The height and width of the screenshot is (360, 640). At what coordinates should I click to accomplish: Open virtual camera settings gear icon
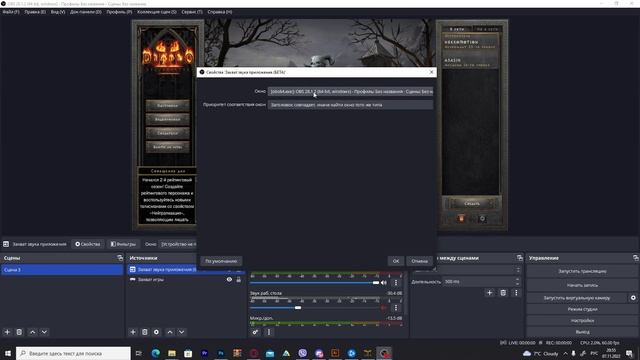tap(633, 298)
